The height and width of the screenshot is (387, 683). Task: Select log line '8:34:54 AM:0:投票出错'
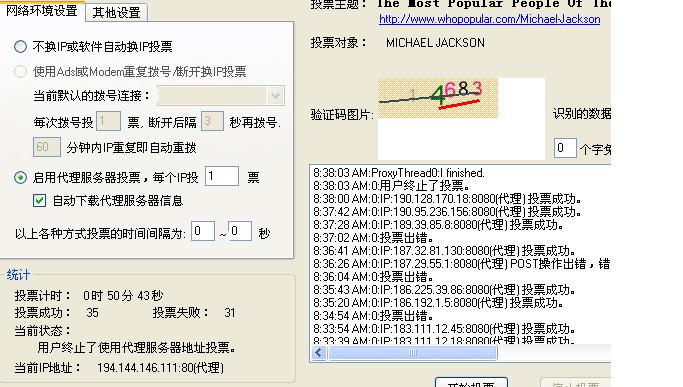tap(373, 316)
